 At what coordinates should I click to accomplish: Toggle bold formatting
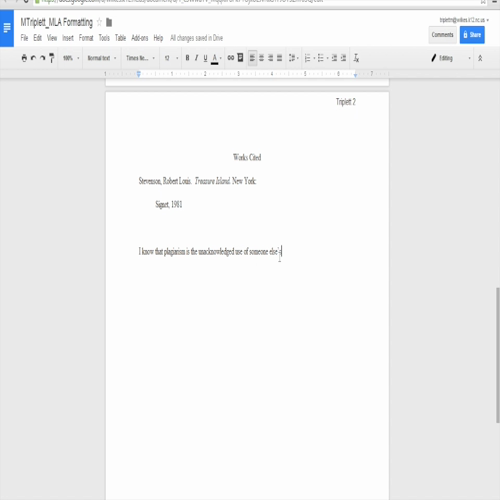(x=187, y=58)
